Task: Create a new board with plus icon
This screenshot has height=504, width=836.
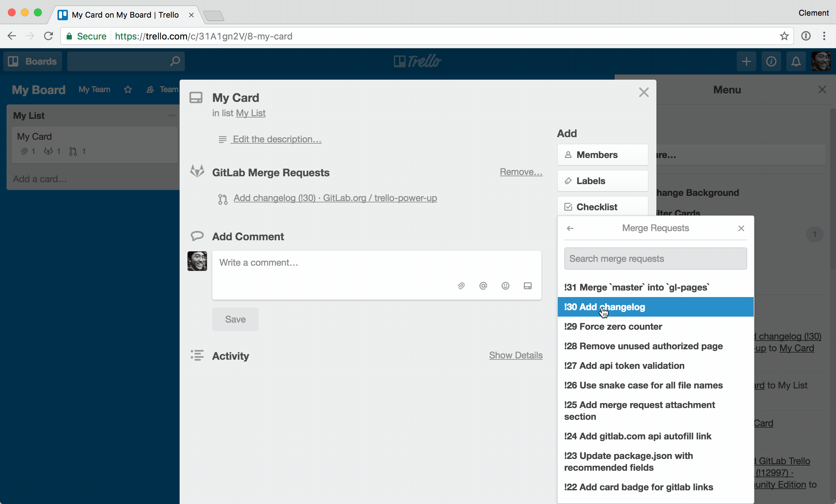Action: coord(747,61)
